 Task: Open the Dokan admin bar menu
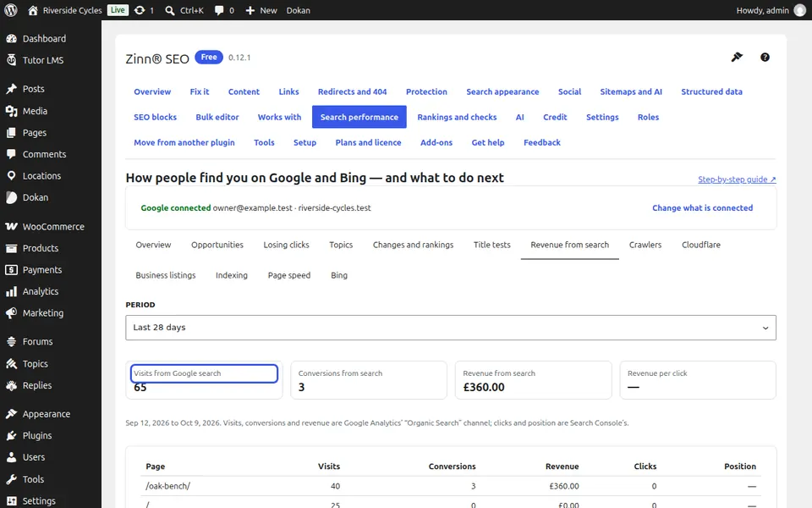pyautogui.click(x=299, y=10)
